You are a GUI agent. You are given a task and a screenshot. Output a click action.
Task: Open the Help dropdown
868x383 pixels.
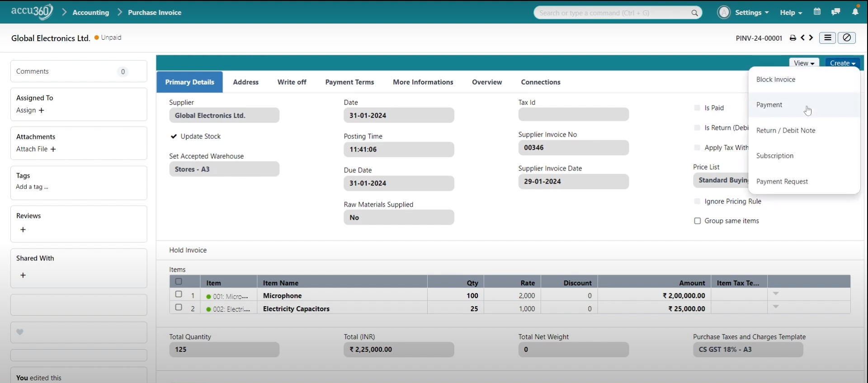pos(791,13)
